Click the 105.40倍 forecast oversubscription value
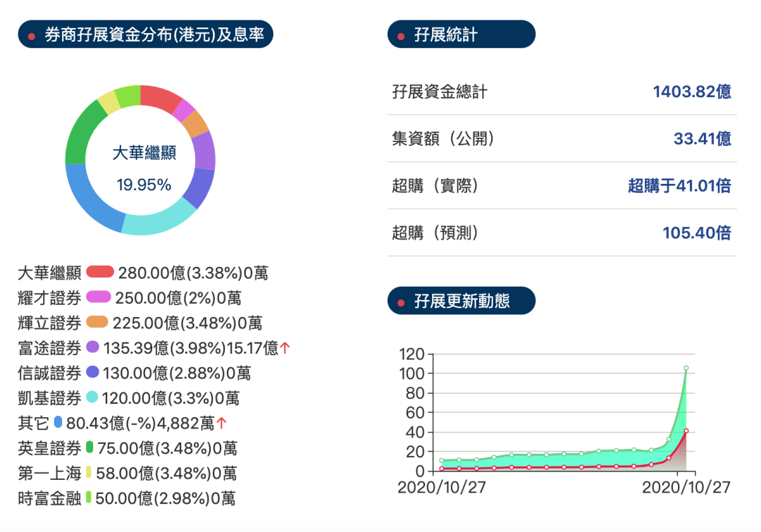This screenshot has width=761, height=532. [x=696, y=233]
